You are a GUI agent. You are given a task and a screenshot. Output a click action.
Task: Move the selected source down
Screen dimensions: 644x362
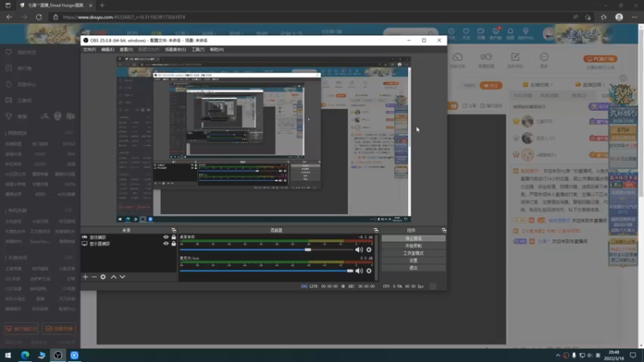tap(122, 277)
